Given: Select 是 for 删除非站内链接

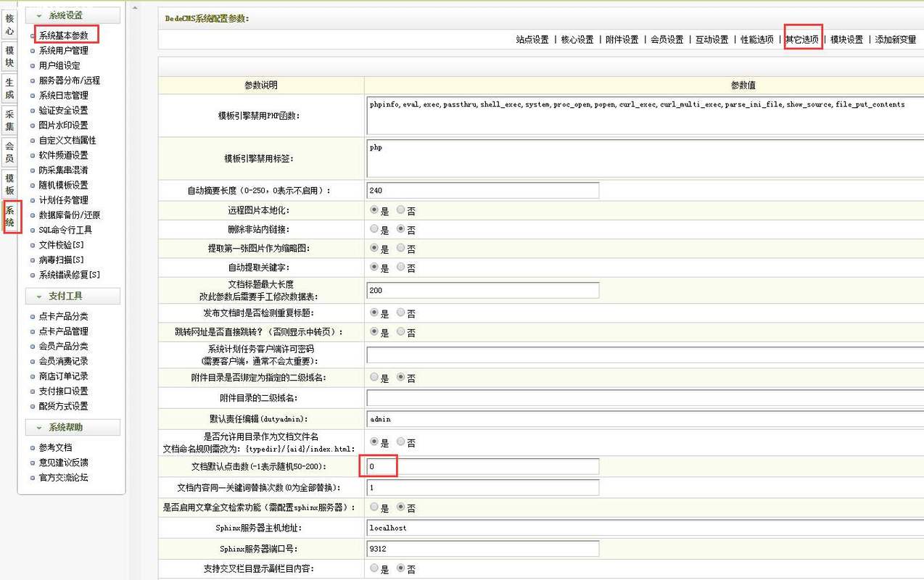Looking at the screenshot, I should (x=374, y=229).
